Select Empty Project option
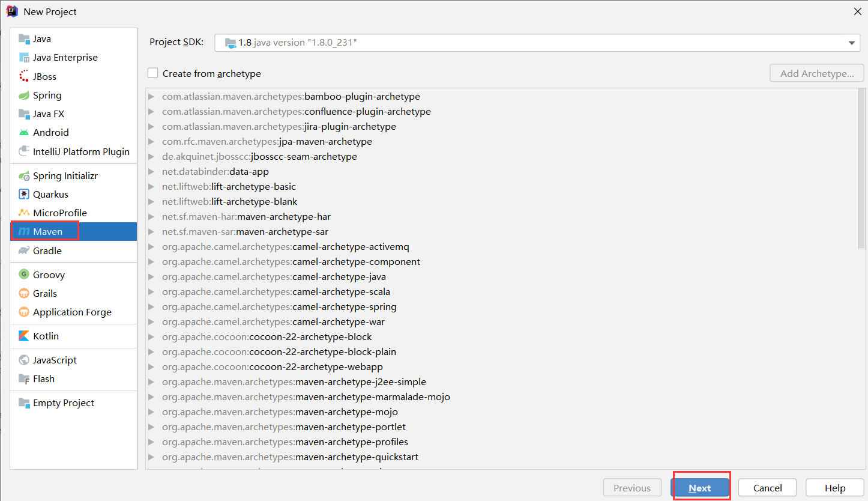Image resolution: width=868 pixels, height=501 pixels. click(x=74, y=402)
